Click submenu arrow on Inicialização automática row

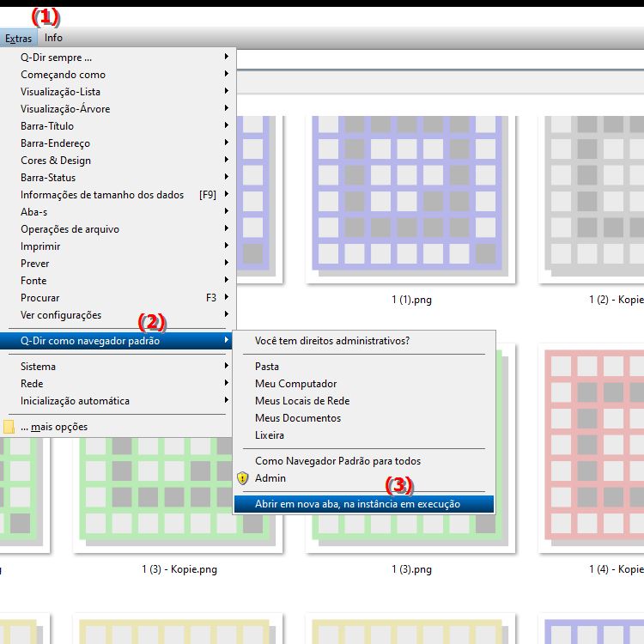tap(227, 400)
